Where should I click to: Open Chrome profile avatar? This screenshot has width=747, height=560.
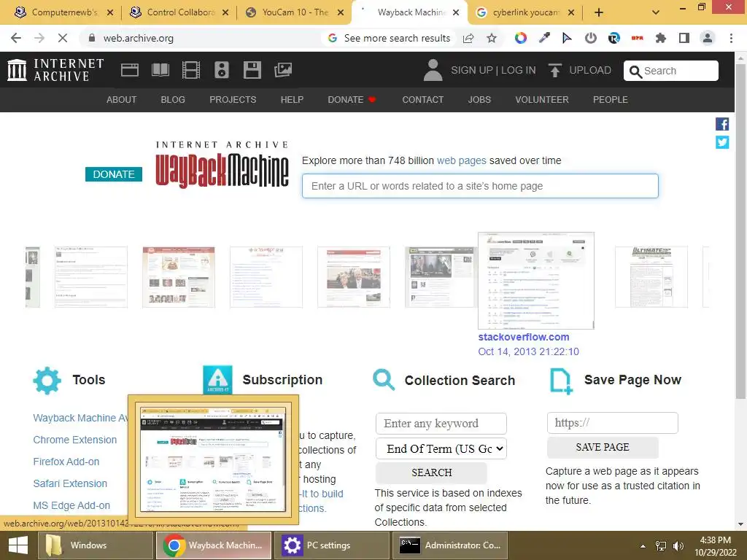click(x=708, y=38)
